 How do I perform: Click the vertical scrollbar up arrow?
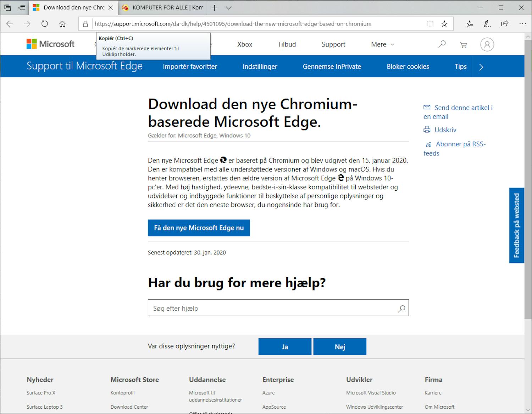point(528,37)
